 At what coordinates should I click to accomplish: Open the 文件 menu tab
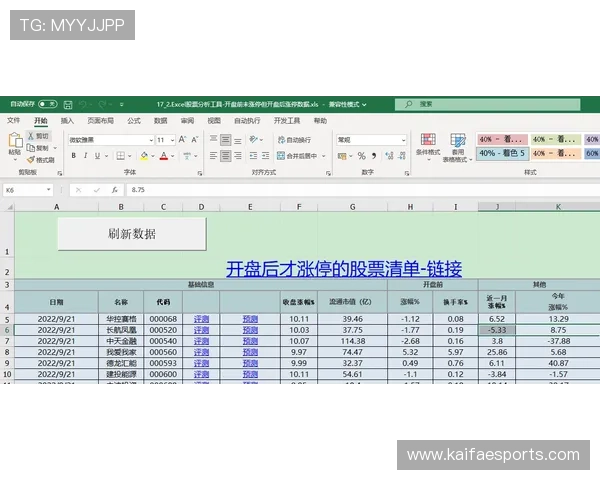coord(13,121)
